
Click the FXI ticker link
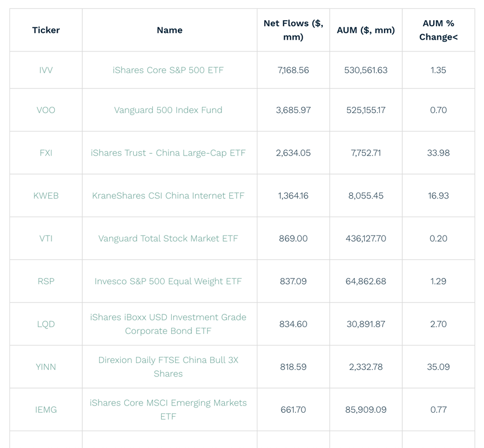click(46, 153)
